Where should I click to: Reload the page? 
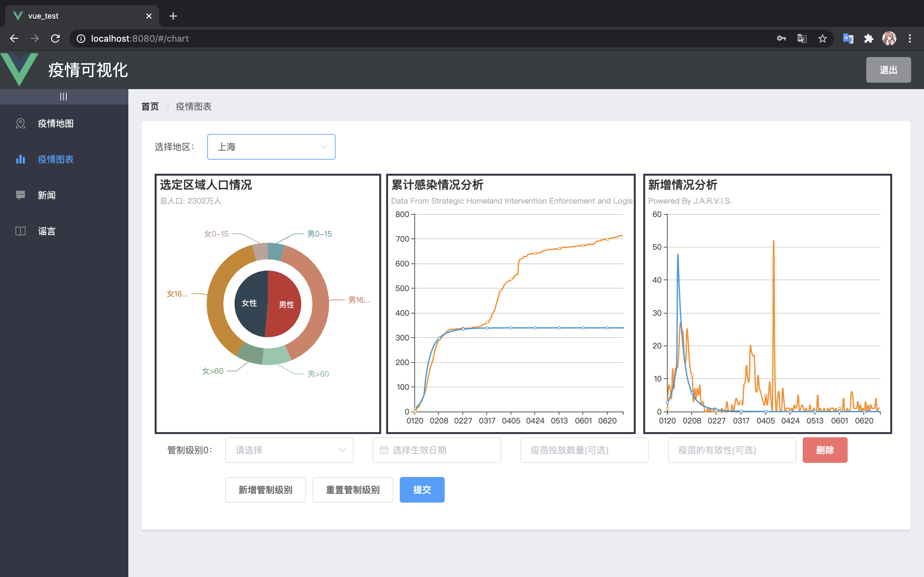pyautogui.click(x=56, y=38)
